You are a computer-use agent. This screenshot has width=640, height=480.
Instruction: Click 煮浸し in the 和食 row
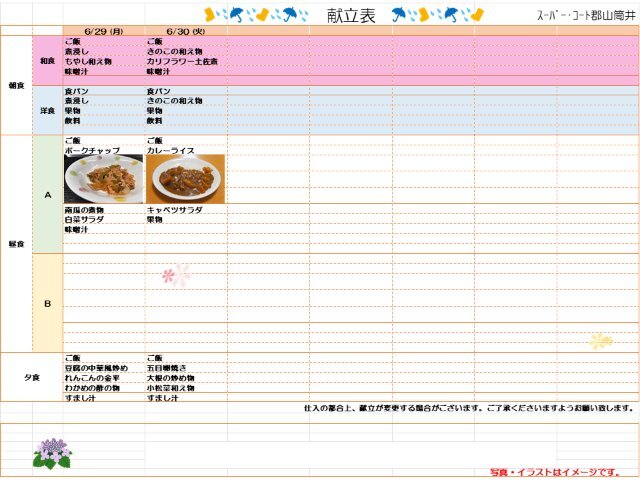click(x=77, y=51)
